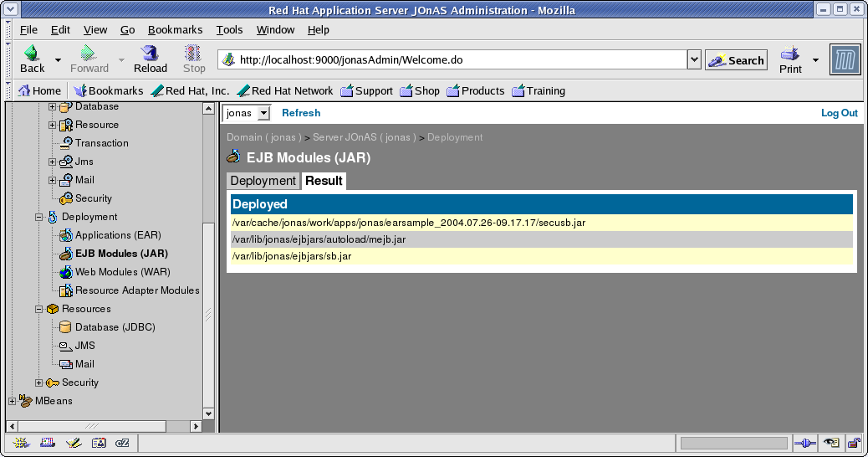Expand the Jms tree node
The height and width of the screenshot is (457, 868).
[x=52, y=162]
